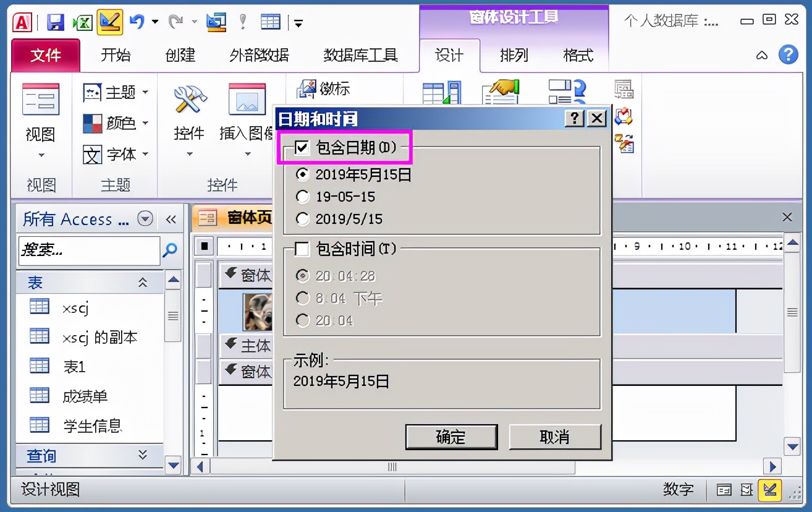The height and width of the screenshot is (512, 812).
Task: Switch to the 排列 ribbon tab
Action: tap(514, 55)
